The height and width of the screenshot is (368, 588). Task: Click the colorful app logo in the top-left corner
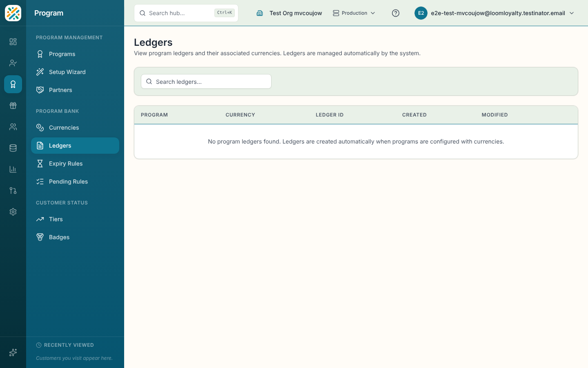coord(13,13)
